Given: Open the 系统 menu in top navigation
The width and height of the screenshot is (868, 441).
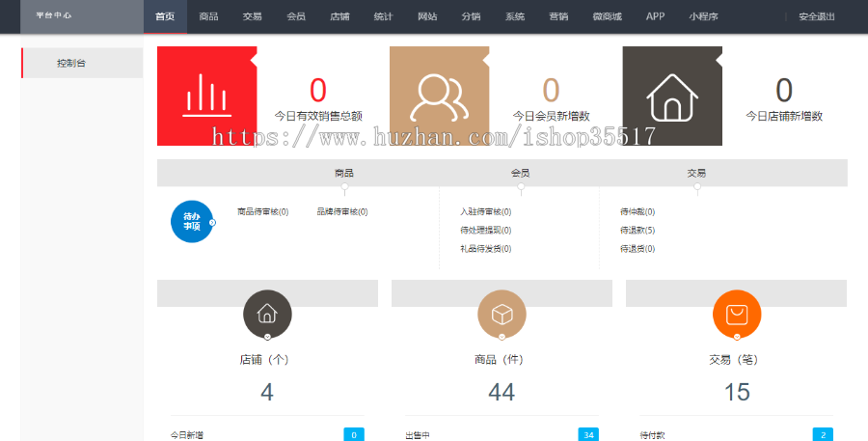Looking at the screenshot, I should pyautogui.click(x=515, y=16).
